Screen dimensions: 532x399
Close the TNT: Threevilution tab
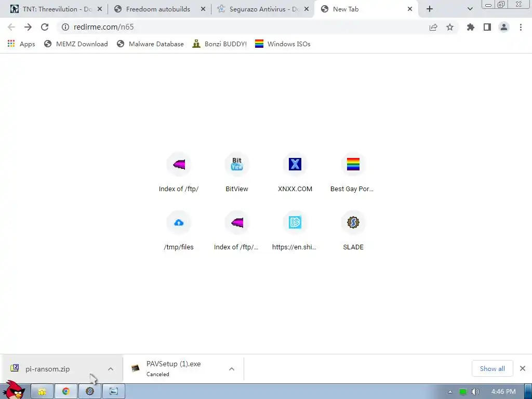[x=100, y=9]
